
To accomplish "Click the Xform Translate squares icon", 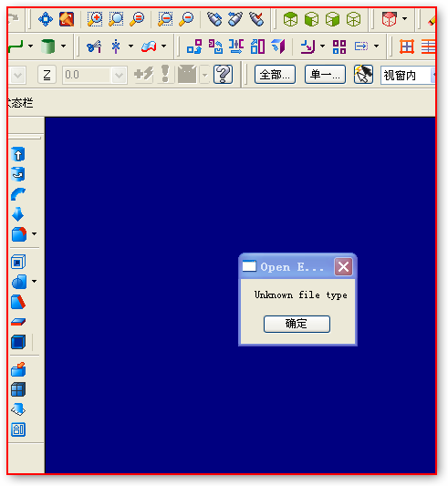I will pos(194,47).
